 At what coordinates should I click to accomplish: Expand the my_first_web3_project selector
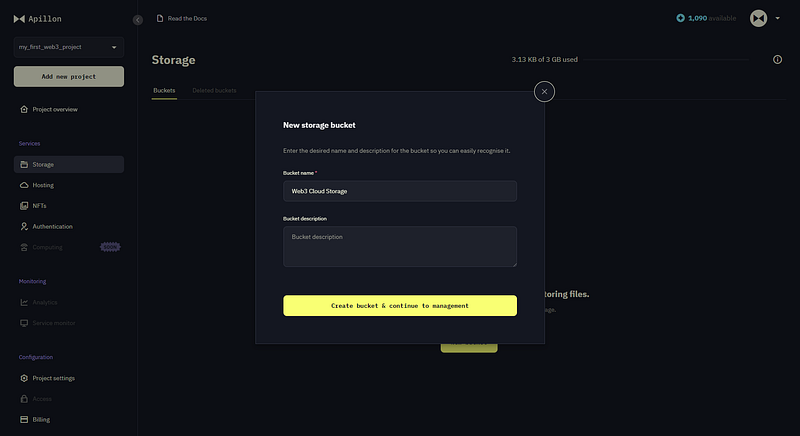(x=68, y=47)
